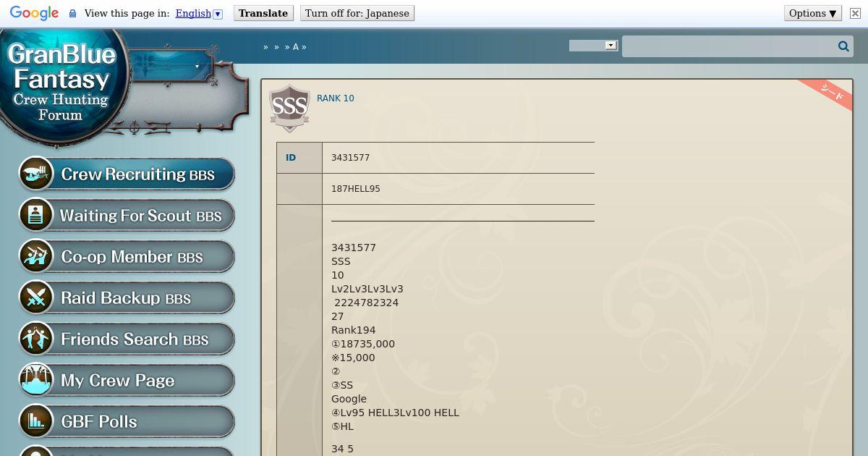This screenshot has height=456, width=868.
Task: Click the ④Lv95 HELL3Lv100 HELL line
Action: [395, 413]
